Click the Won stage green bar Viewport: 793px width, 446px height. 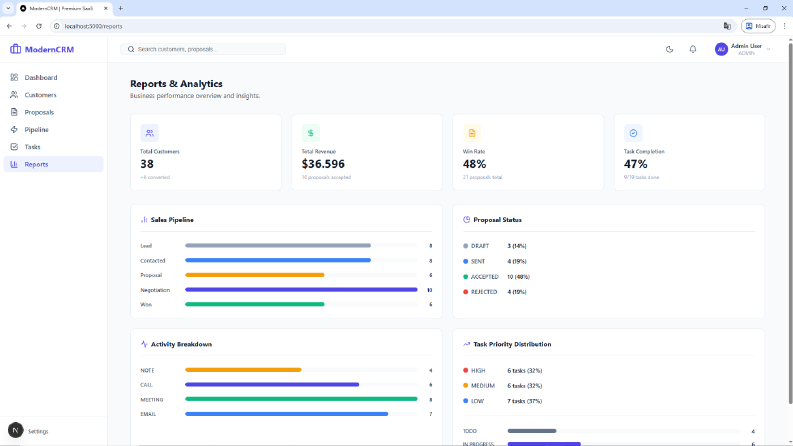(255, 304)
